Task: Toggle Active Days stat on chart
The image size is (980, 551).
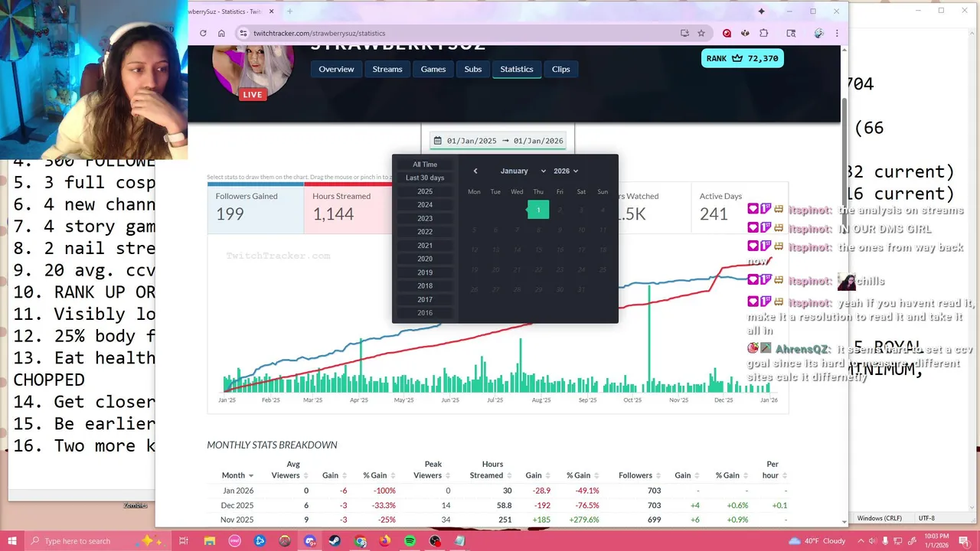Action: coord(740,207)
